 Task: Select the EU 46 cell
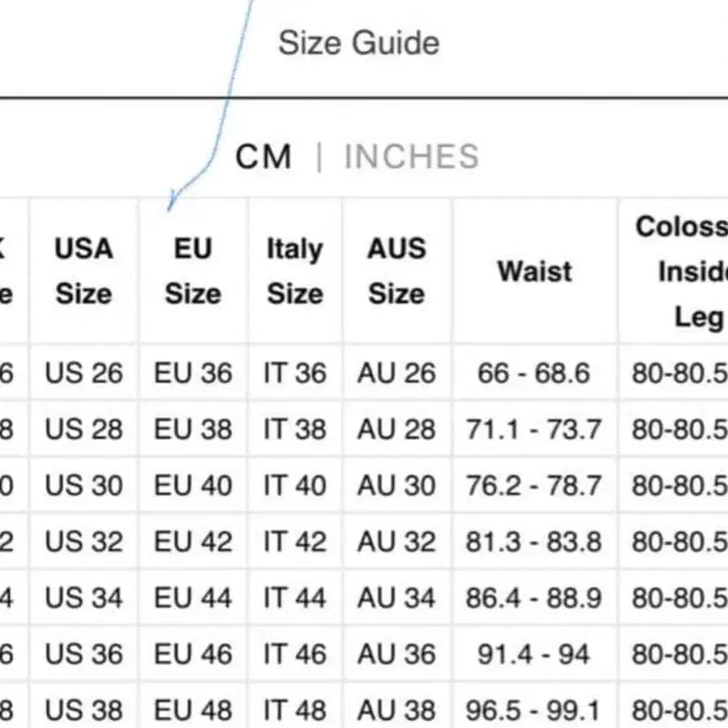coord(193,654)
